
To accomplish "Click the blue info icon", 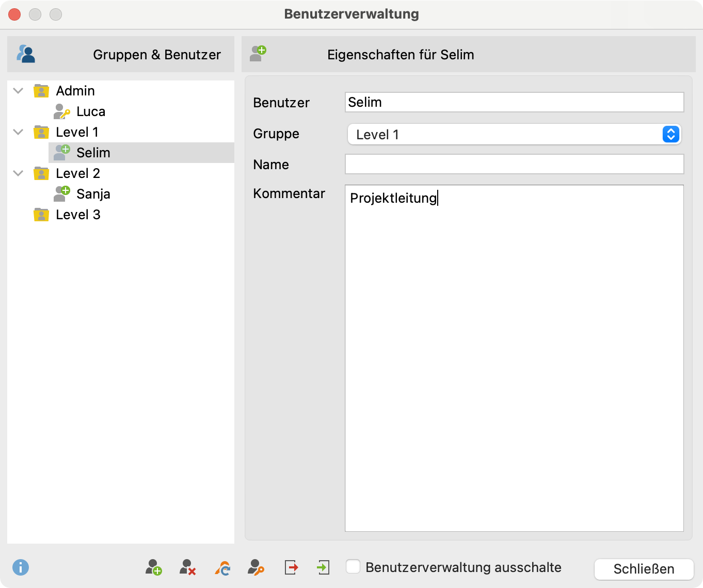I will (x=21, y=567).
